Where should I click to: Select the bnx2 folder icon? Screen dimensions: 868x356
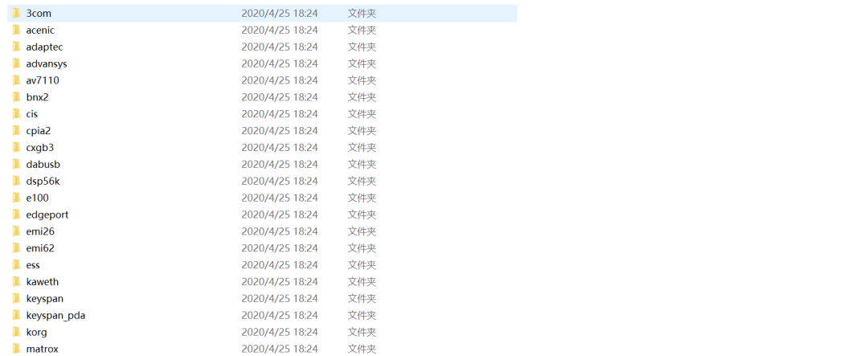coord(17,97)
